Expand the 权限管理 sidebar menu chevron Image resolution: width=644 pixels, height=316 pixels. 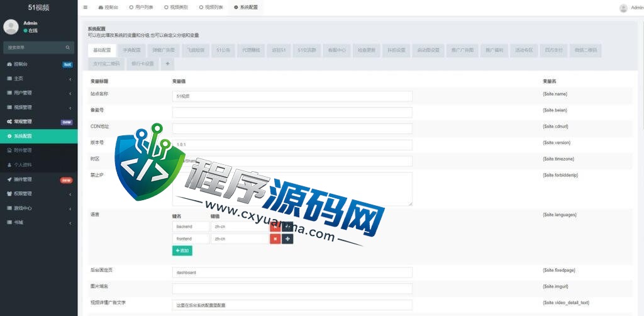(70, 194)
